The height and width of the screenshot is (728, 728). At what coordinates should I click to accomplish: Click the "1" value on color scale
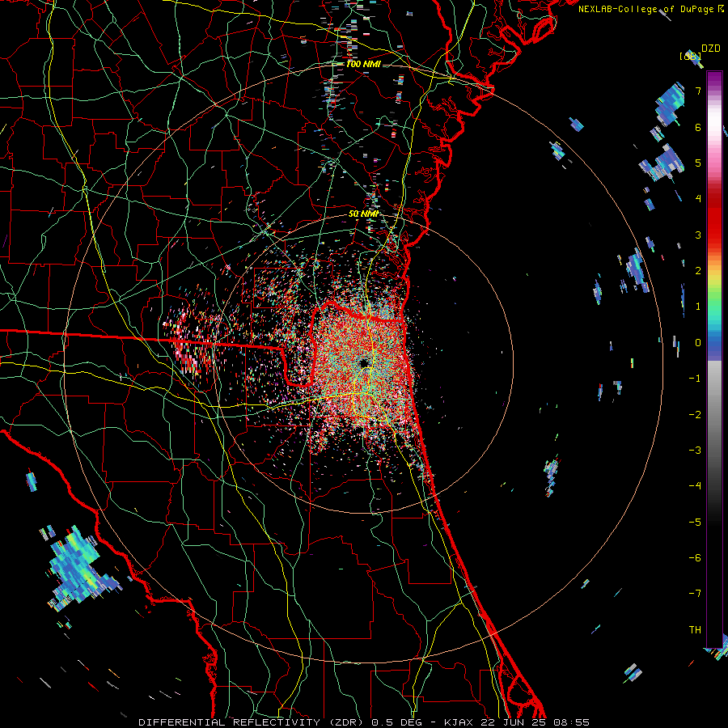(x=698, y=307)
